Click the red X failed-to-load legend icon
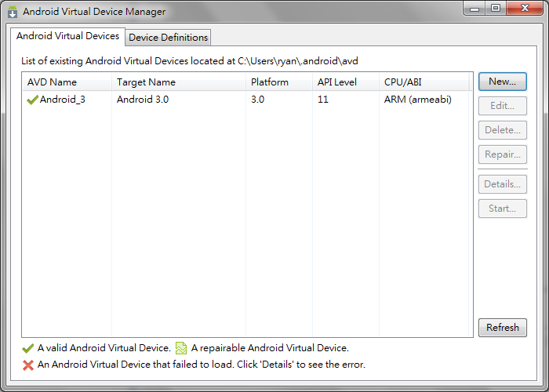Screen dimensions: 549x392 tap(28, 365)
